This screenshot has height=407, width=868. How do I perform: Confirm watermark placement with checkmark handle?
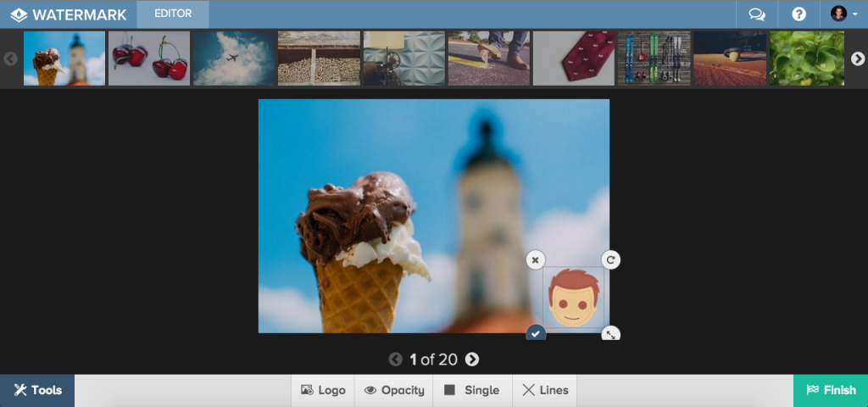point(536,332)
